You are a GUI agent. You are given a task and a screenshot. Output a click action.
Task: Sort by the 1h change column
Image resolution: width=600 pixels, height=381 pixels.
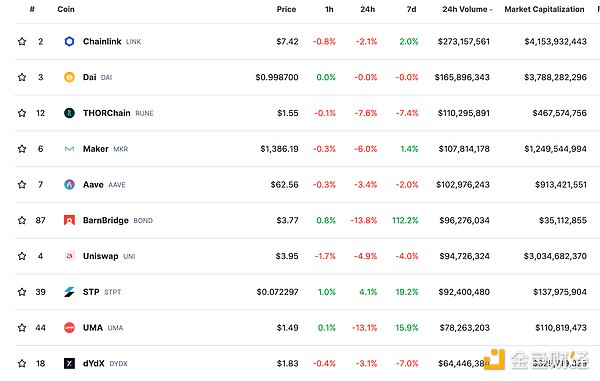[x=329, y=9]
